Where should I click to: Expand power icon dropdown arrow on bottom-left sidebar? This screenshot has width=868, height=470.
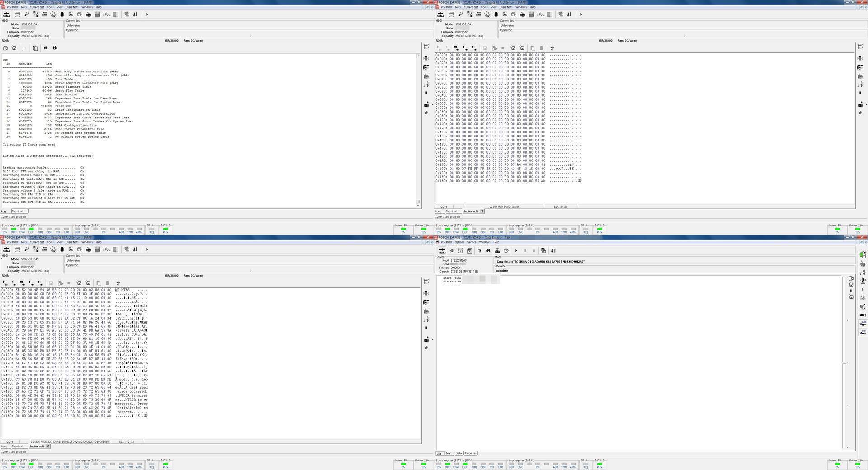point(432,339)
